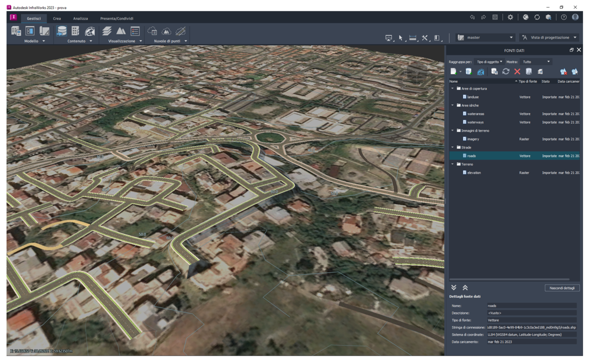Viewport: 590px width, 364px height.
Task: Collapse the Aree idriche folder
Action: coord(452,106)
